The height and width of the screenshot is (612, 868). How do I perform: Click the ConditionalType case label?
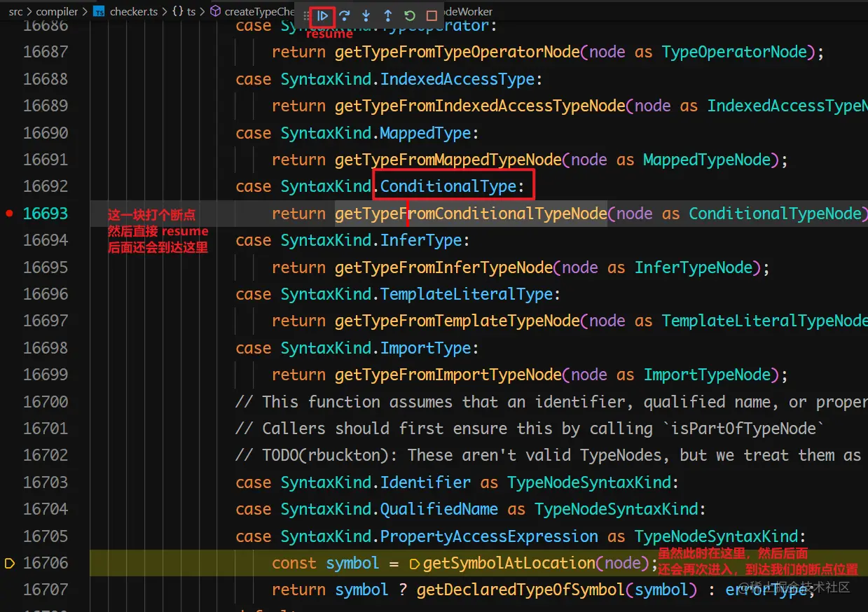tap(448, 187)
